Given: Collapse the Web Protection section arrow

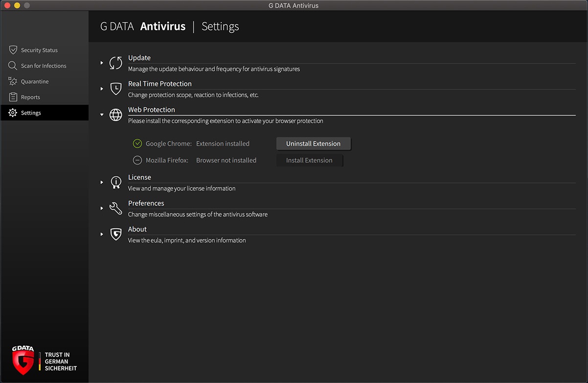Looking at the screenshot, I should [102, 115].
